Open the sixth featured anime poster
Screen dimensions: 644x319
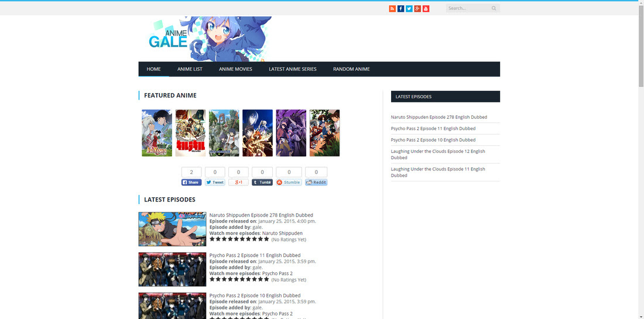point(324,133)
